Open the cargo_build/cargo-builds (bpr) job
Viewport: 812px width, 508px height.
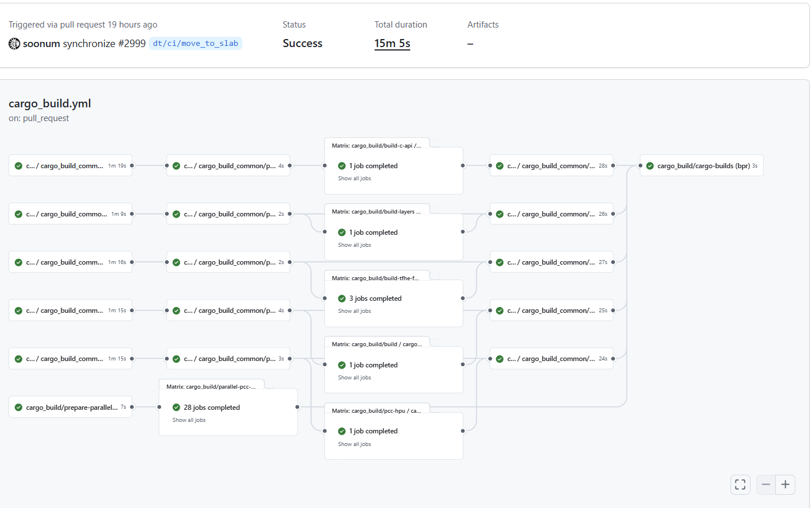click(703, 166)
